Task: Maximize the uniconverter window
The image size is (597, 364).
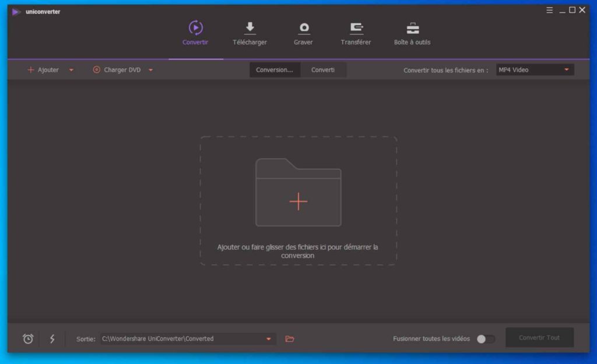Action: (572, 10)
